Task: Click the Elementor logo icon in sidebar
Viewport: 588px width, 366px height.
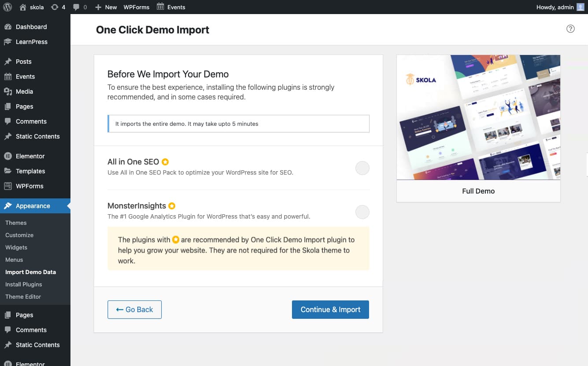Action: (x=8, y=156)
